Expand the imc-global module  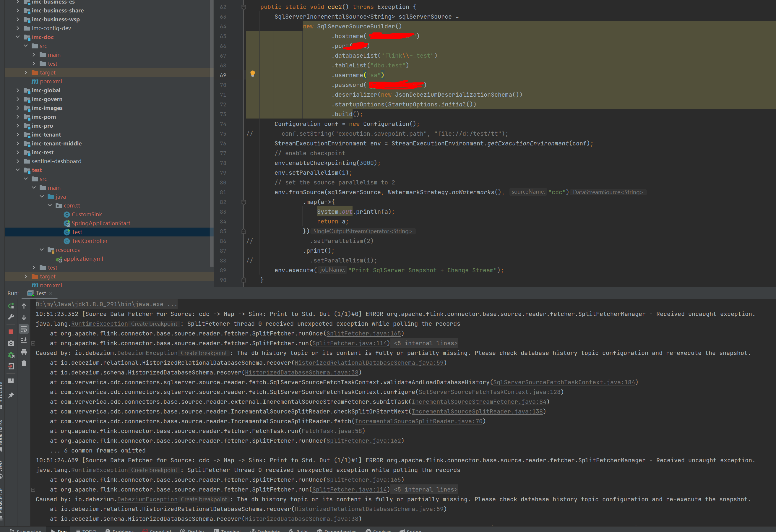coord(18,90)
